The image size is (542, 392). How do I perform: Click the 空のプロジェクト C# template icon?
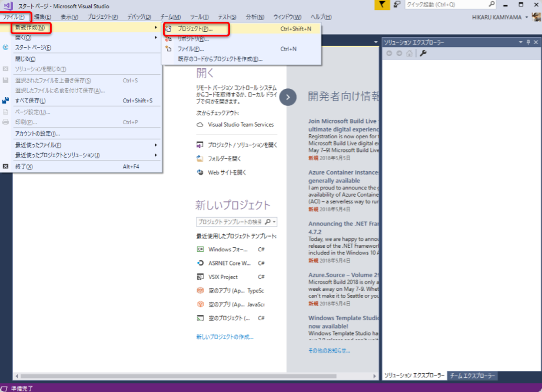[x=200, y=318]
